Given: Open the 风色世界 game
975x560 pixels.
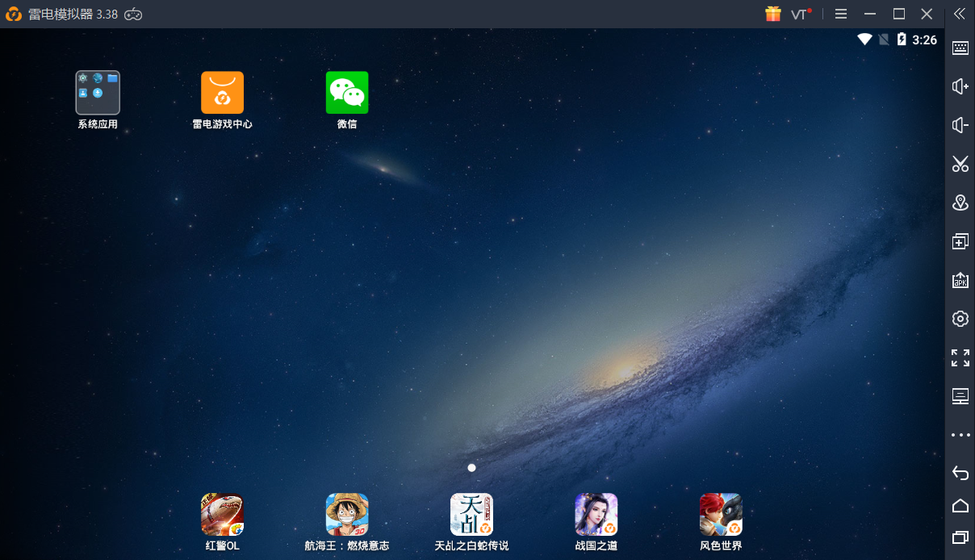Looking at the screenshot, I should (721, 515).
